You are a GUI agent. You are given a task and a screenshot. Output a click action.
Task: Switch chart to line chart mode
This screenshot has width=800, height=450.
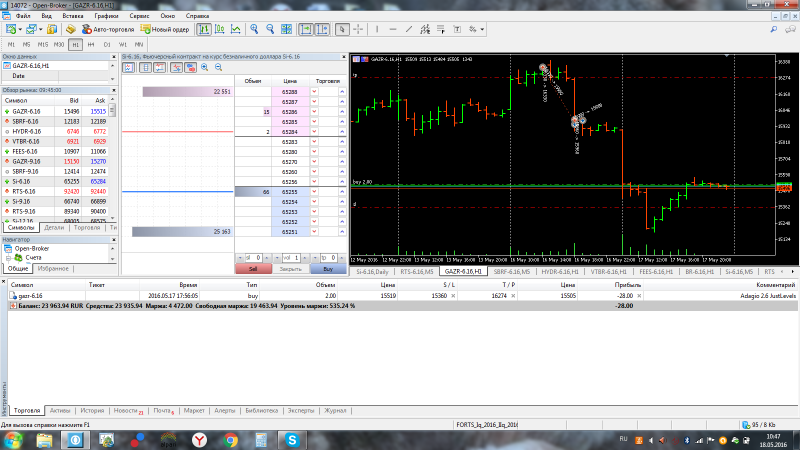coord(236,30)
